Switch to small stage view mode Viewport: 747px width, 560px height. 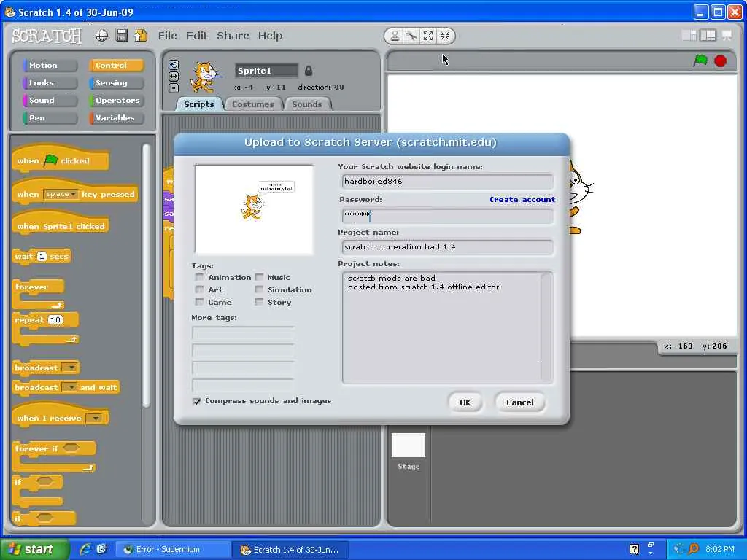click(689, 36)
